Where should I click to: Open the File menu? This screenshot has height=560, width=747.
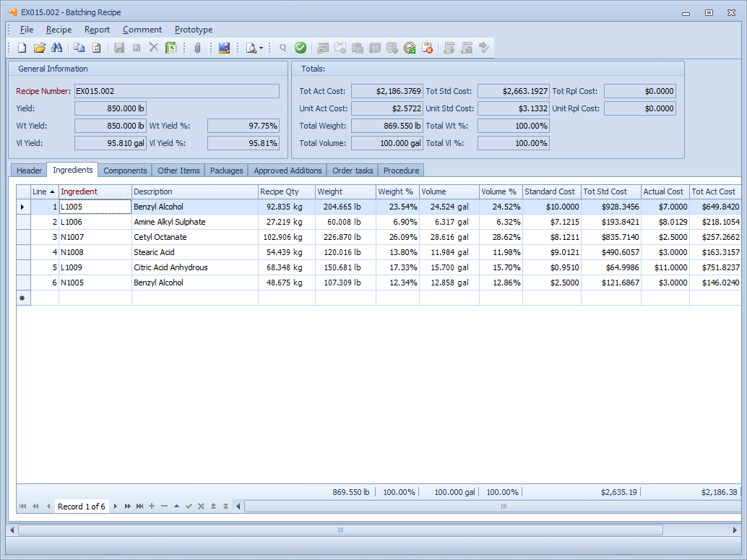click(x=26, y=30)
